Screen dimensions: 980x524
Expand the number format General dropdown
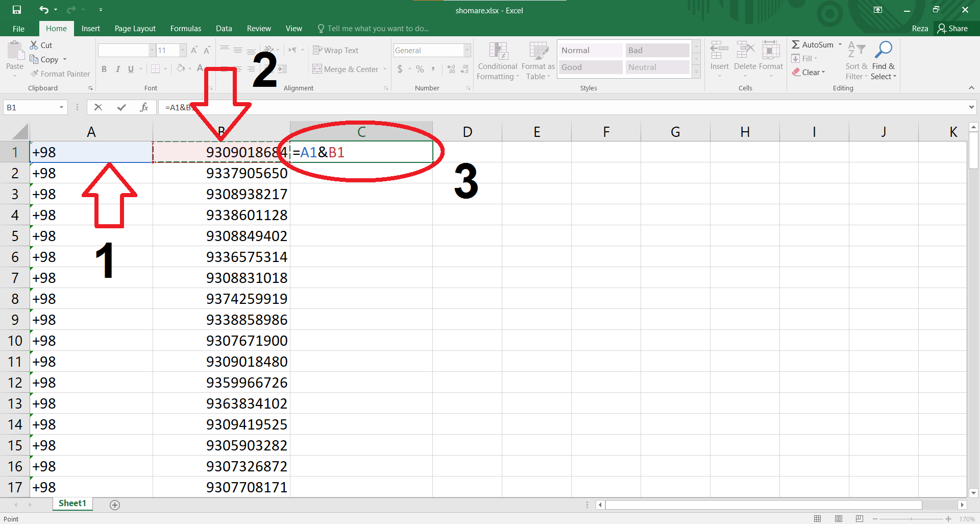point(467,50)
